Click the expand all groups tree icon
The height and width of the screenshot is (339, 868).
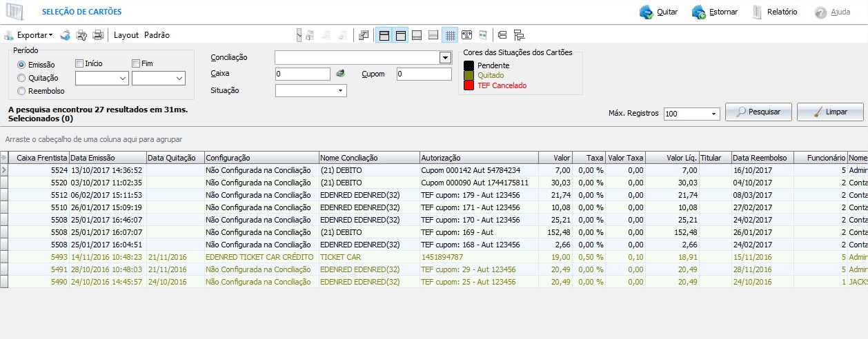click(519, 34)
